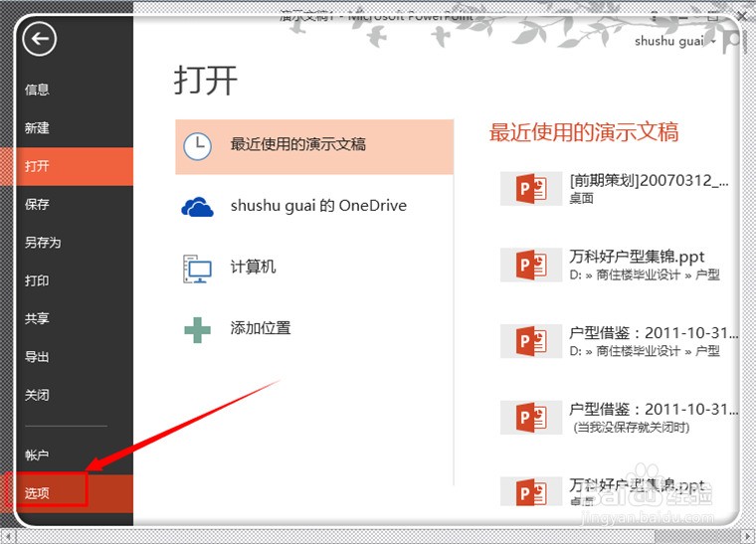Open the 另存为 page
The image size is (756, 544).
pos(43,243)
